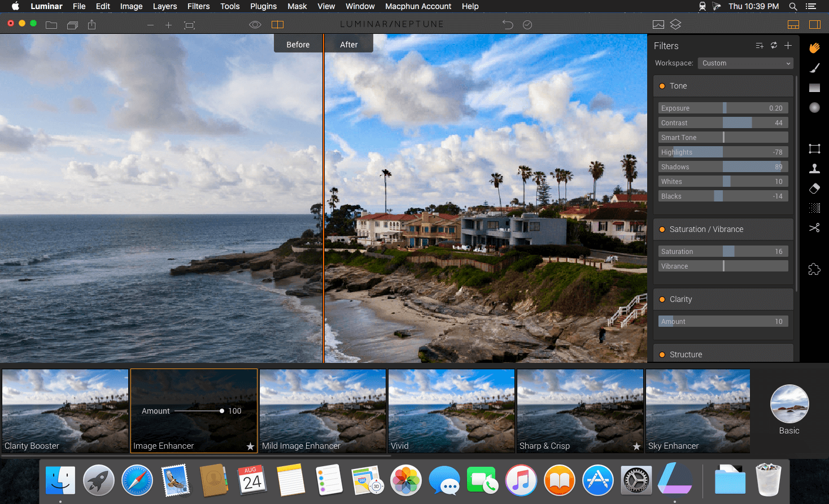Zoom out with the minus icon

(x=150, y=25)
